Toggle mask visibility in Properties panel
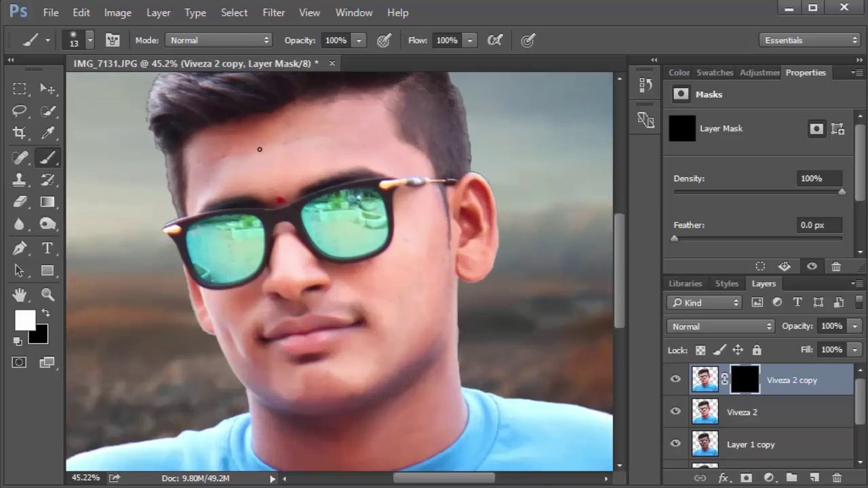This screenshot has height=488, width=868. (x=812, y=266)
